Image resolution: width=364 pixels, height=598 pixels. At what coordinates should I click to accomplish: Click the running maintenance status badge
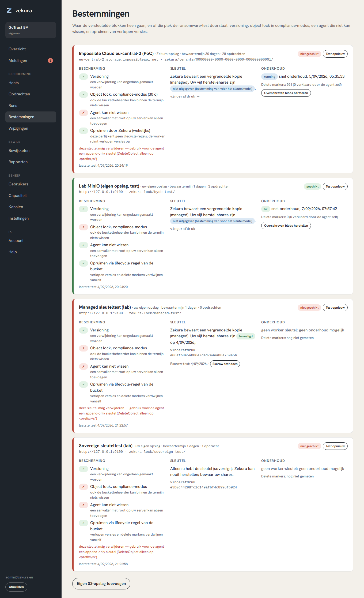point(270,77)
